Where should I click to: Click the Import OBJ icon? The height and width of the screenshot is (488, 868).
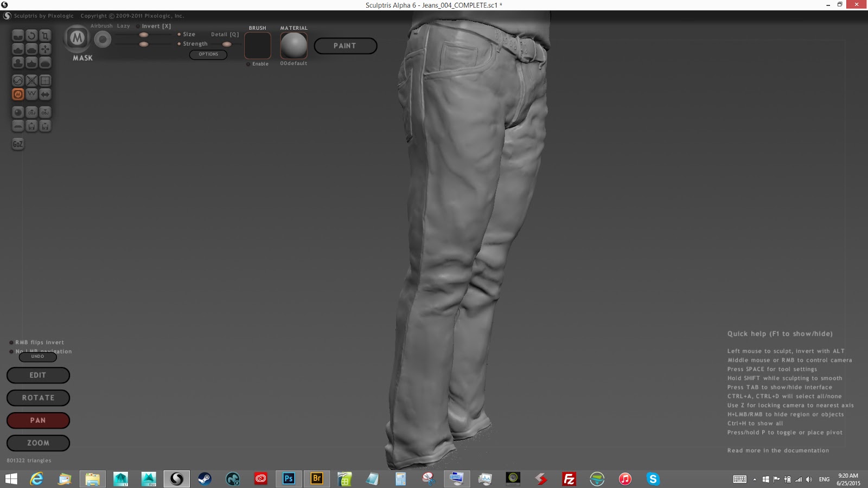point(31,112)
